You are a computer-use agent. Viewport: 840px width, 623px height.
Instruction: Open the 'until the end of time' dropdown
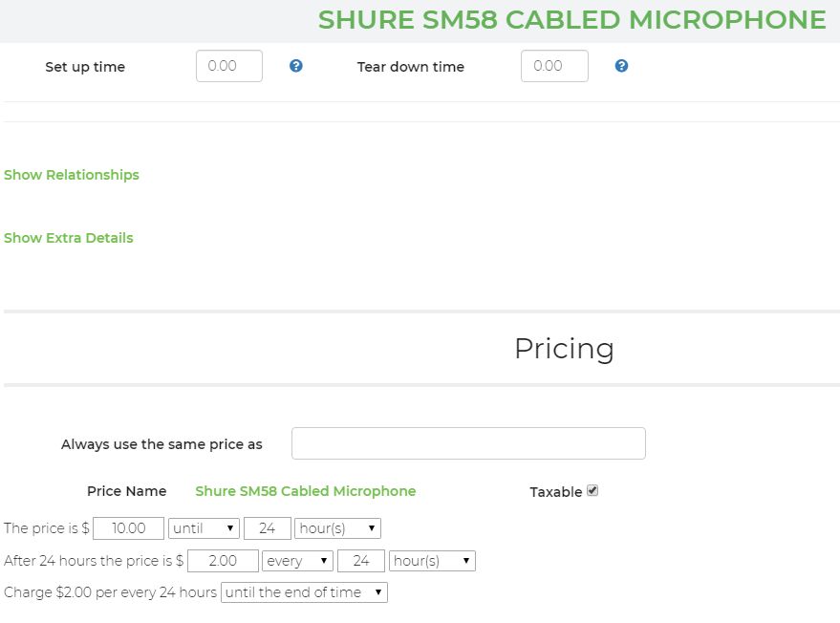(304, 592)
